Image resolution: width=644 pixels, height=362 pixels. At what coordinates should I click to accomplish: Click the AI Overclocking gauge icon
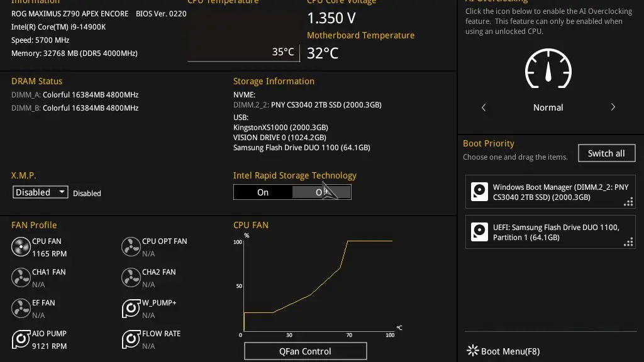(x=548, y=69)
